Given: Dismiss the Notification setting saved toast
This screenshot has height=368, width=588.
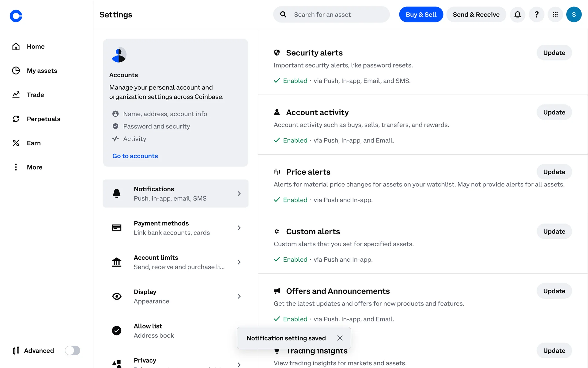Looking at the screenshot, I should [340, 338].
